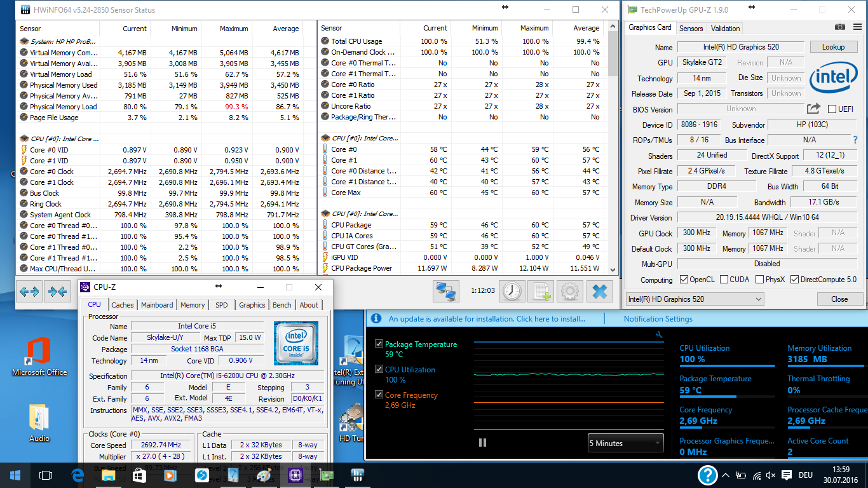Open GPU selection dropdown in GPU-Z
868x488 pixels.
[x=695, y=299]
